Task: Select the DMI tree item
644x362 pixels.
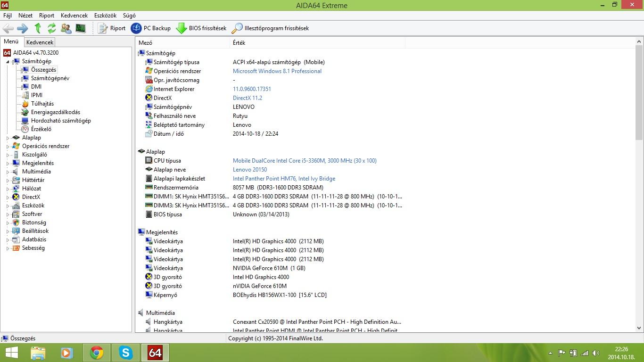Action: click(36, 87)
